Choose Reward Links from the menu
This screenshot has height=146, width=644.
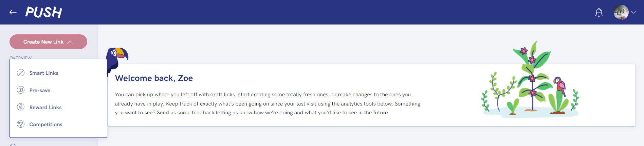tap(45, 108)
